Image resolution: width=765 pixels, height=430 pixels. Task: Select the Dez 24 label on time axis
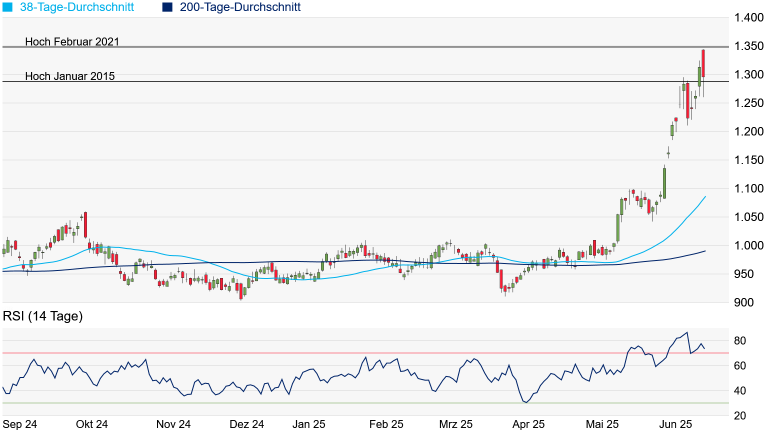tap(246, 424)
